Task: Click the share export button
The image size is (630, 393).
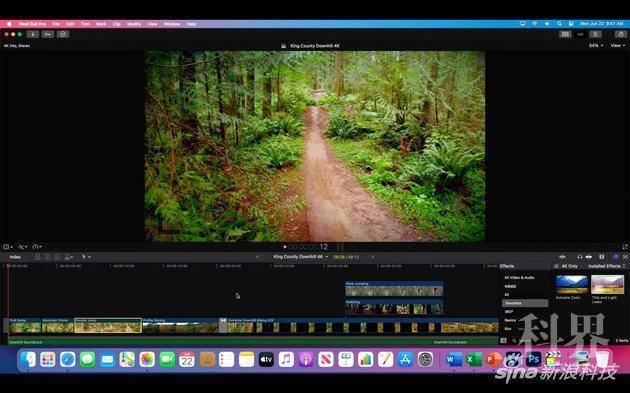Action: (621, 34)
